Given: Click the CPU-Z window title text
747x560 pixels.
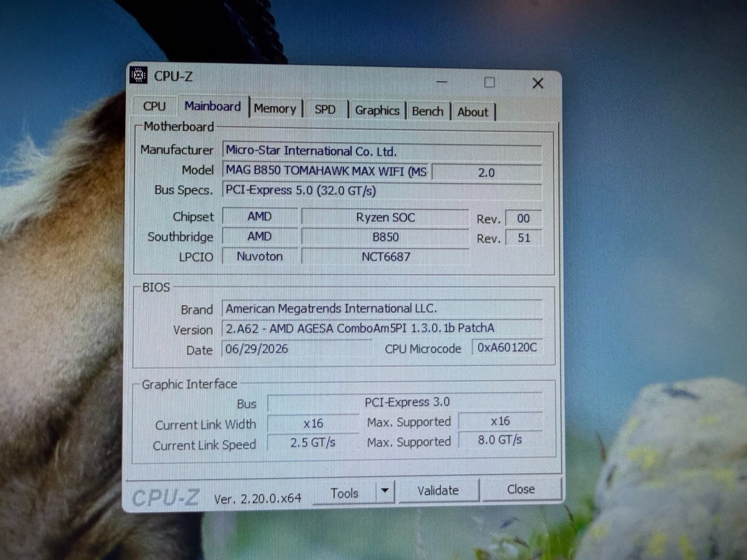Looking at the screenshot, I should pos(173,76).
